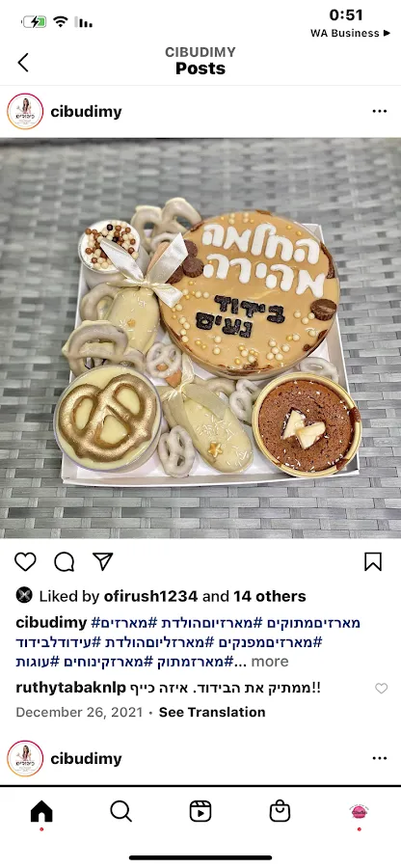Go to Home tab in bottom bar

(x=41, y=811)
